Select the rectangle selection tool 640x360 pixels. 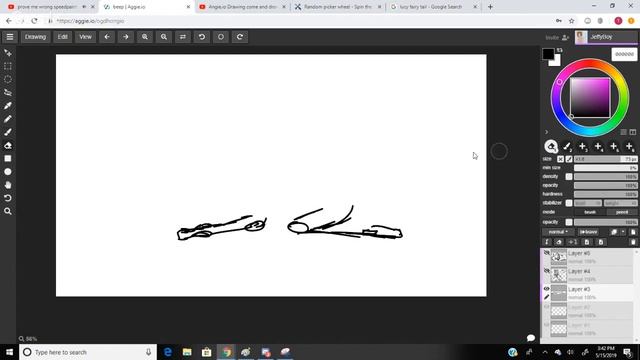8,66
